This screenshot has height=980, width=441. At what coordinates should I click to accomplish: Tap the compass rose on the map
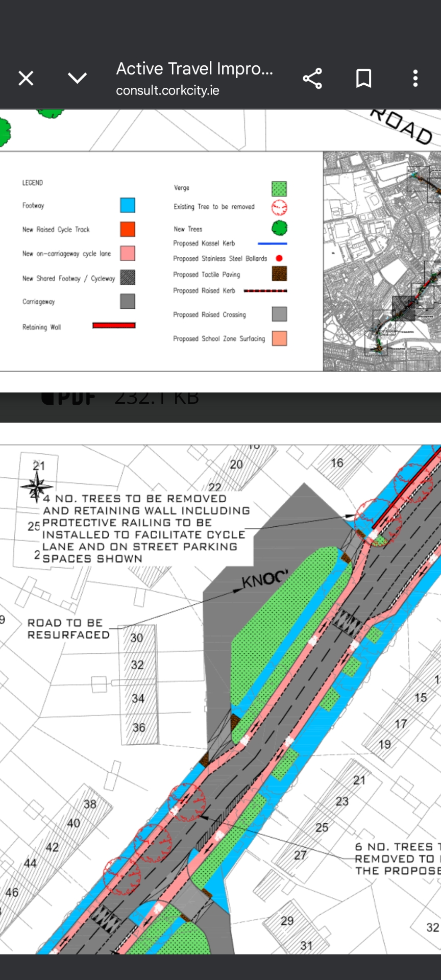36,485
